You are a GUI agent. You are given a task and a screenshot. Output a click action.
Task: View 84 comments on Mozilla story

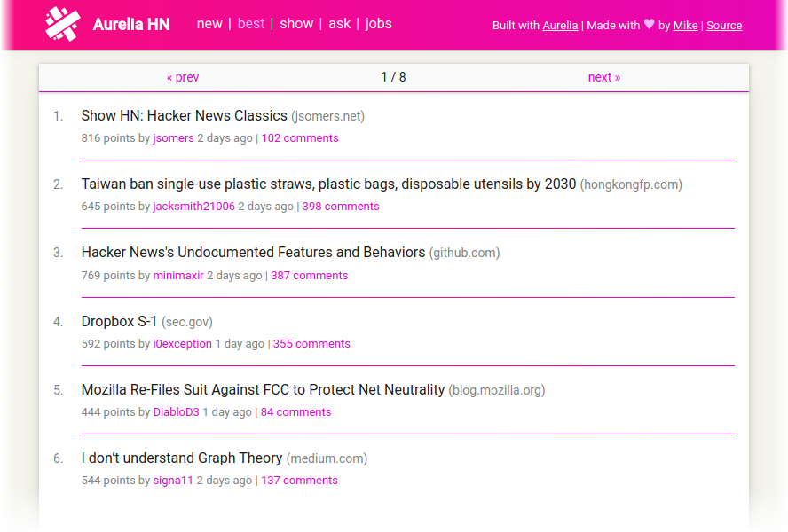tap(296, 412)
